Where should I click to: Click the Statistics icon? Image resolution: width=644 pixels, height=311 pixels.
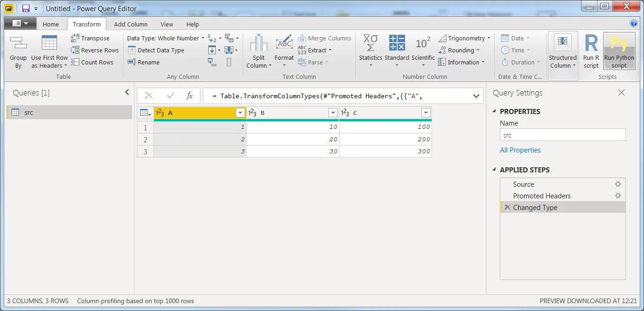click(370, 44)
